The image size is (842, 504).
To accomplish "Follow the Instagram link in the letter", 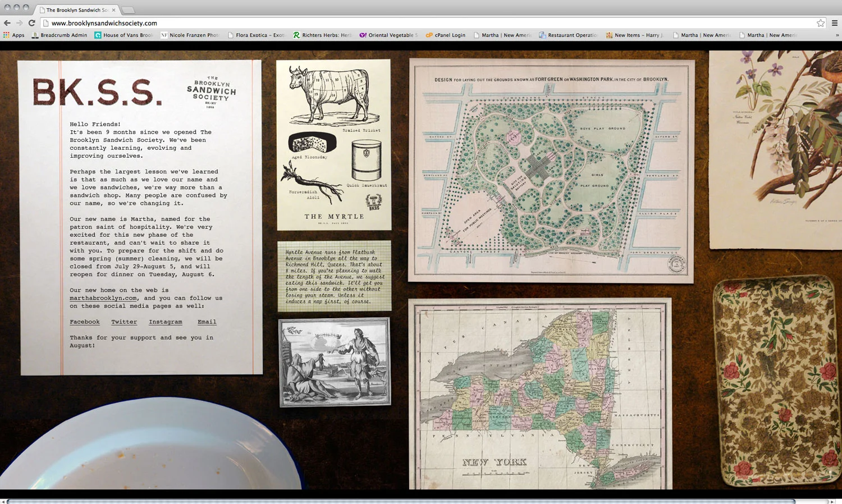I will [x=166, y=322].
